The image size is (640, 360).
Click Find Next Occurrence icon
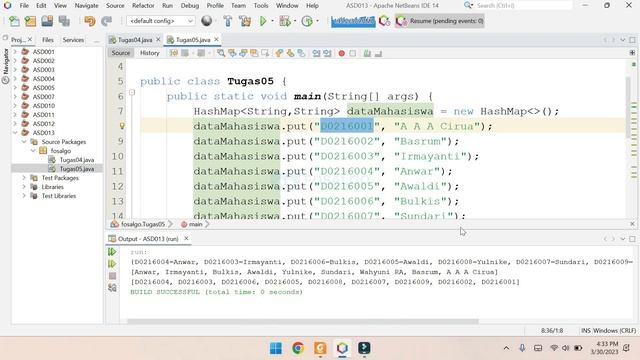tap(243, 53)
